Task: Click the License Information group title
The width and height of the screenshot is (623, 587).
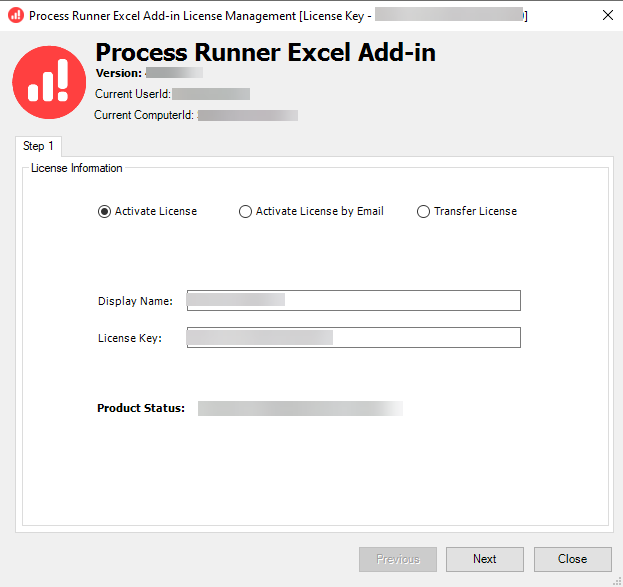Action: pos(77,168)
